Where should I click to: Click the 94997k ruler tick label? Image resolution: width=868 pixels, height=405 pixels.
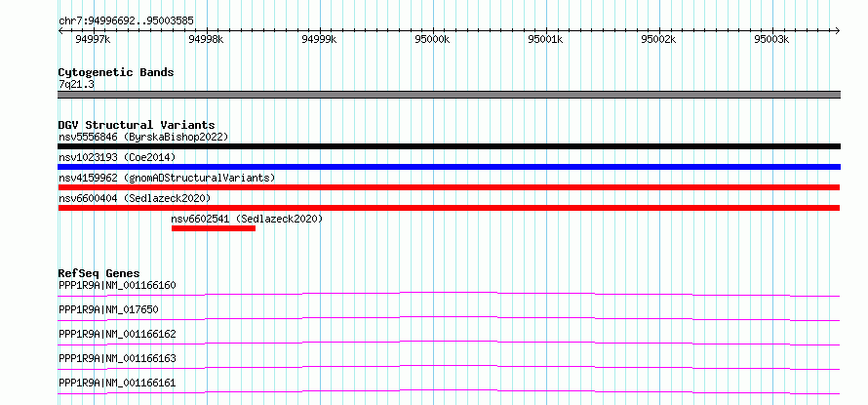click(x=93, y=40)
